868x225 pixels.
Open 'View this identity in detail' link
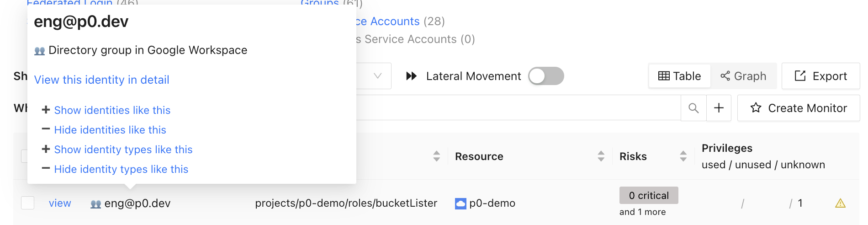pyautogui.click(x=101, y=80)
